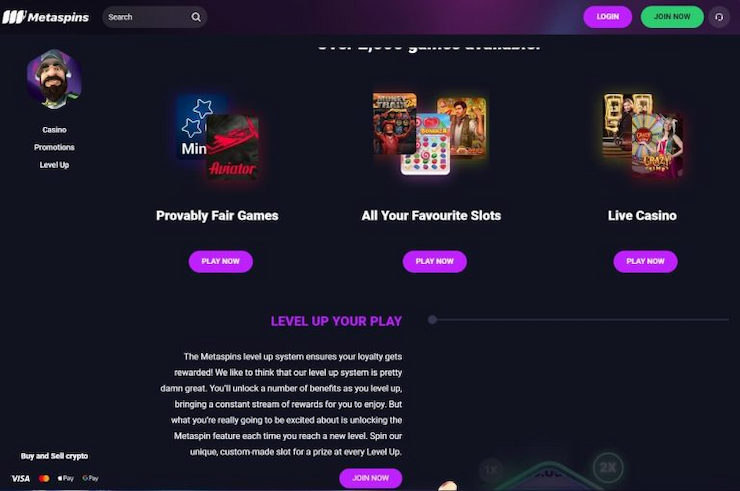Go to the Level Up sidebar item

pos(54,165)
